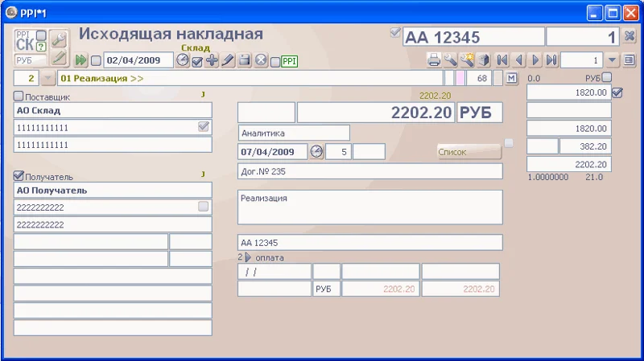Toggle the Получатель checkbox
The height and width of the screenshot is (361, 644).
pyautogui.click(x=19, y=176)
